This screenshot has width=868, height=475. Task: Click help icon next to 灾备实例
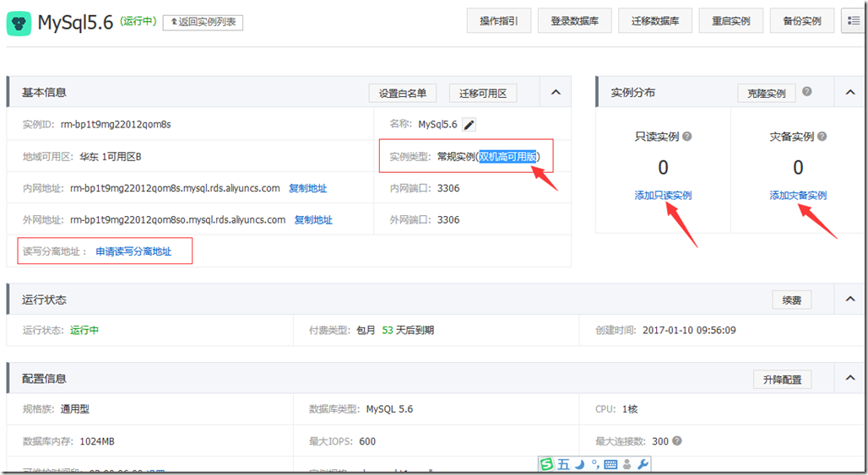point(822,137)
